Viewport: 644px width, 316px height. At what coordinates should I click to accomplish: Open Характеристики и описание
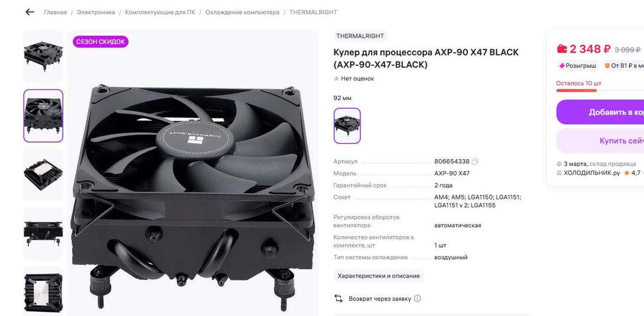(379, 276)
